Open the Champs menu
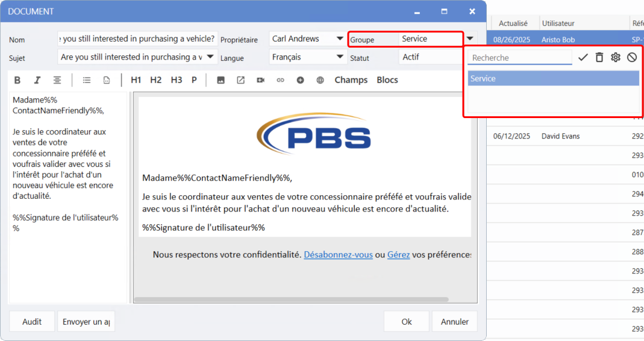644x341 pixels. coord(351,80)
